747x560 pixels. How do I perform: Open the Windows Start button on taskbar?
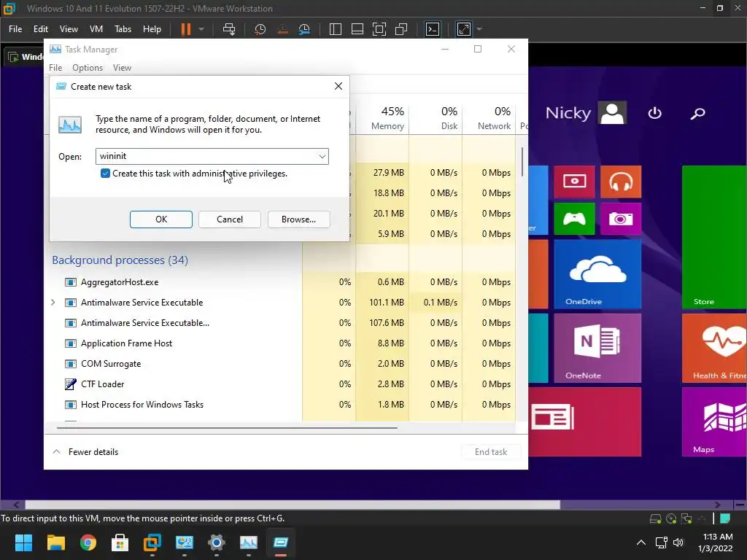coord(23,542)
